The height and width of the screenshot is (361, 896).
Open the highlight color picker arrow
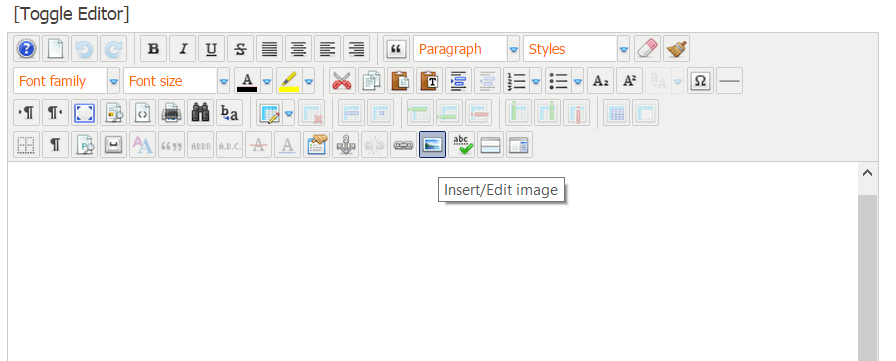[x=309, y=82]
